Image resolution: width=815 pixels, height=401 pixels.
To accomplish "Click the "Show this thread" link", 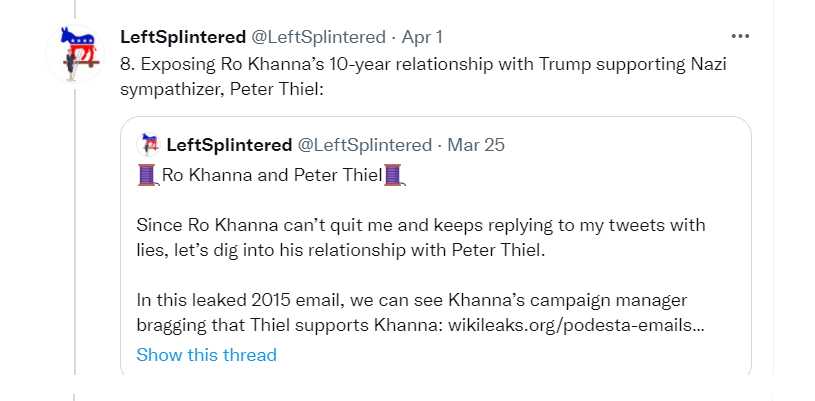I will click(206, 355).
